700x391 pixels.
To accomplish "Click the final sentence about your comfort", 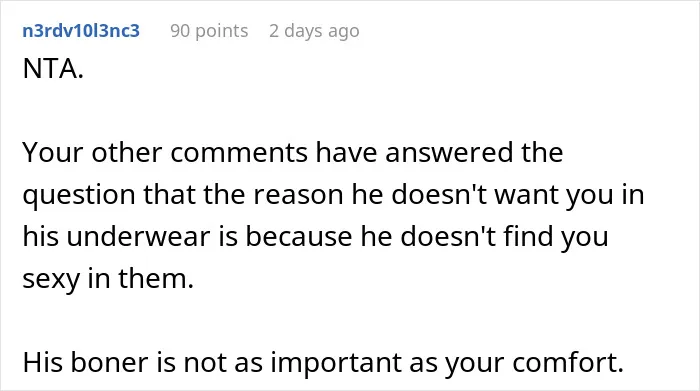I will [323, 362].
